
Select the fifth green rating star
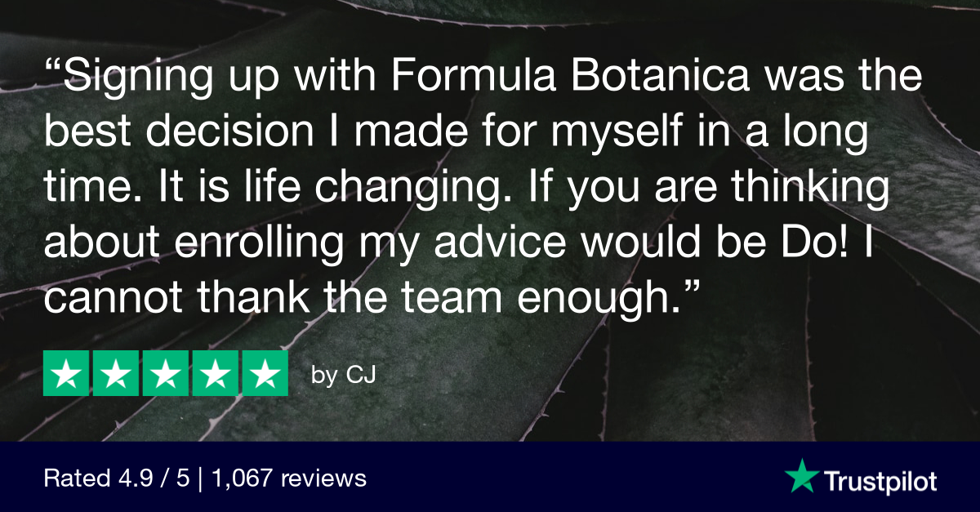265,376
